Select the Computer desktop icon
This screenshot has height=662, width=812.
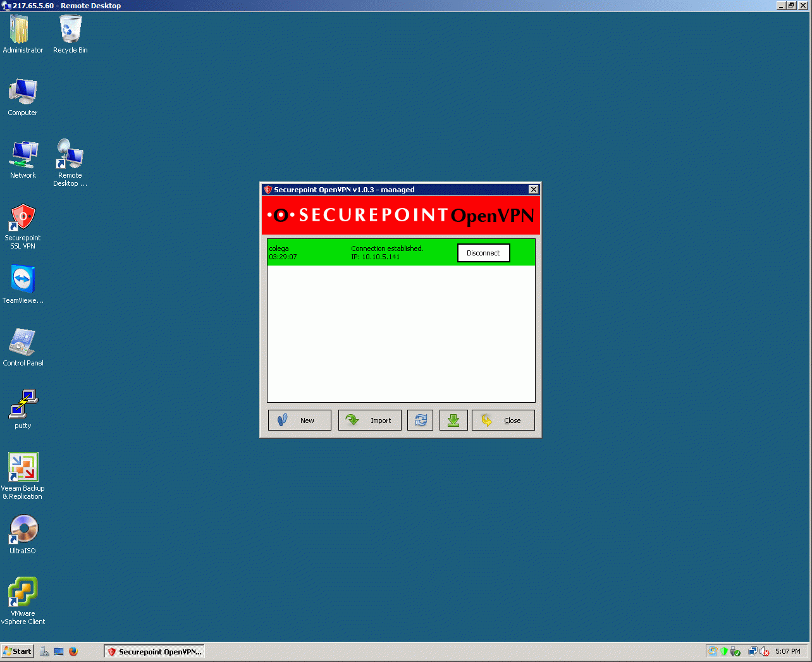23,97
